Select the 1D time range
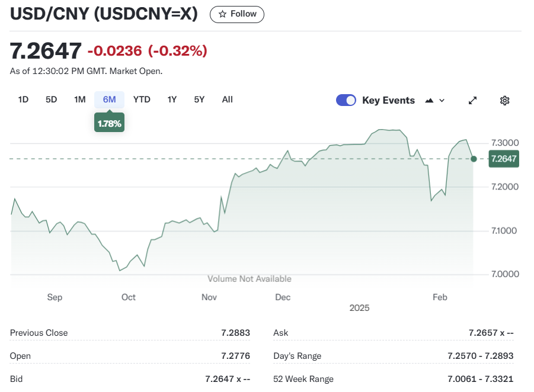Viewport: 534px width, 392px height. 23,99
